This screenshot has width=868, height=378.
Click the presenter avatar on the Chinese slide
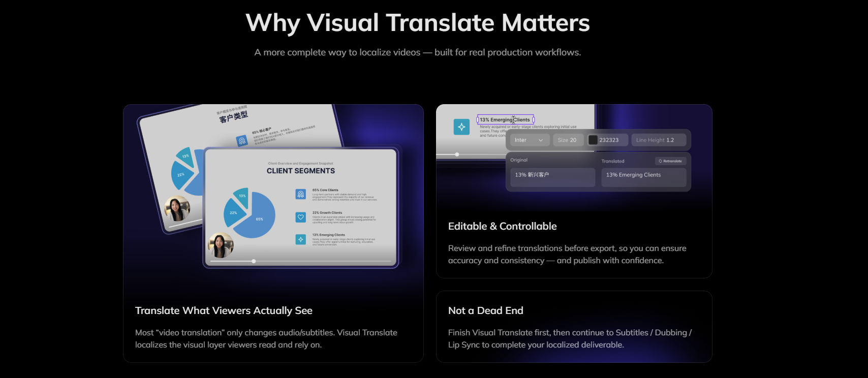tap(177, 209)
